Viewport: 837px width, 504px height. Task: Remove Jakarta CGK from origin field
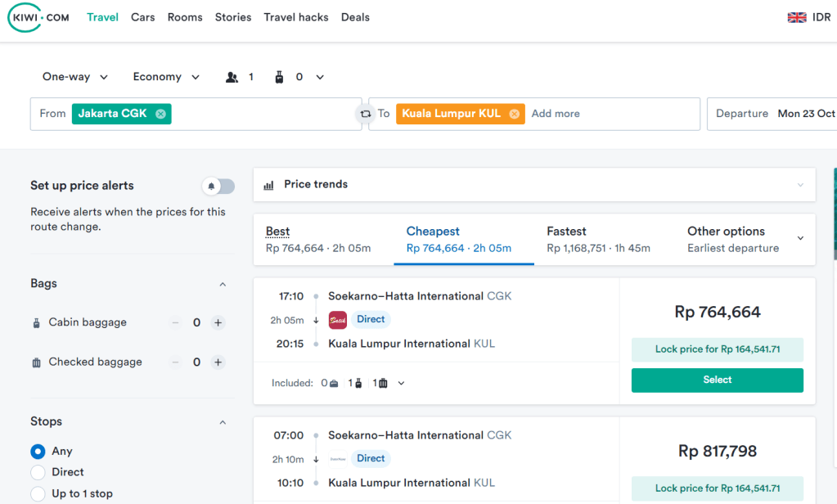coord(161,114)
